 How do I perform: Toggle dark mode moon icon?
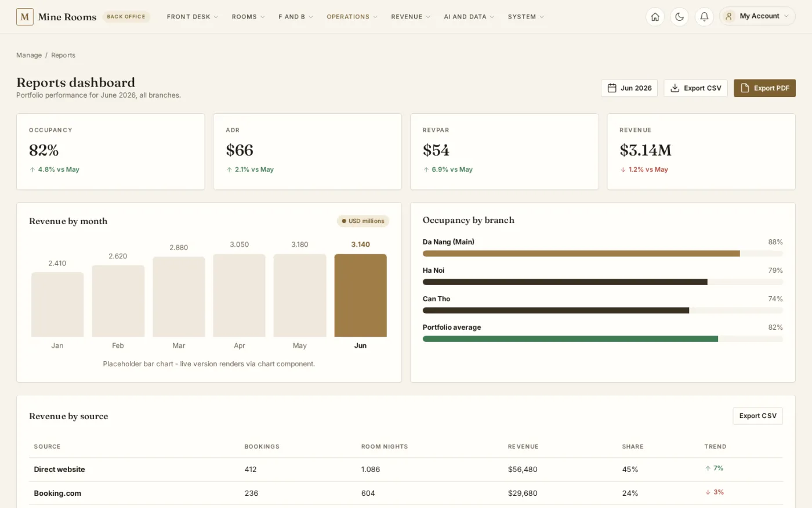tap(679, 17)
